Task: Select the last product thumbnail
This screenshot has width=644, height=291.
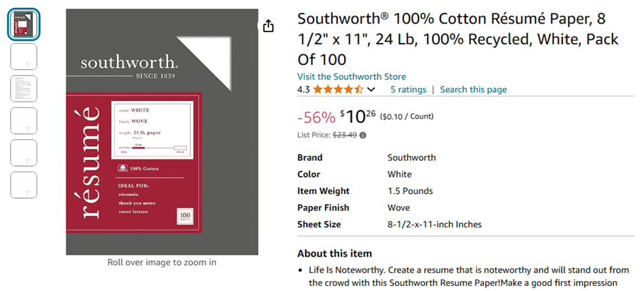Action: click(24, 184)
